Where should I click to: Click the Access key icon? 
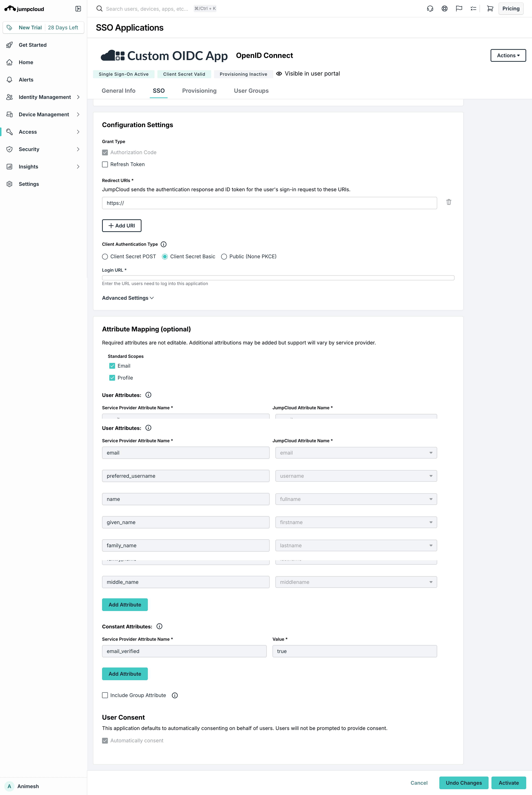pos(9,132)
